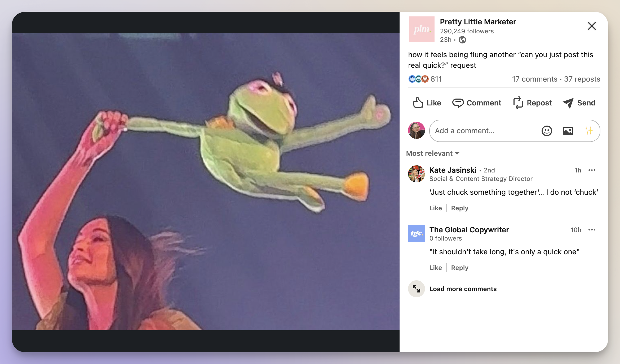Open options menu on Kate Jasinski's comment
620x364 pixels.
pos(592,170)
